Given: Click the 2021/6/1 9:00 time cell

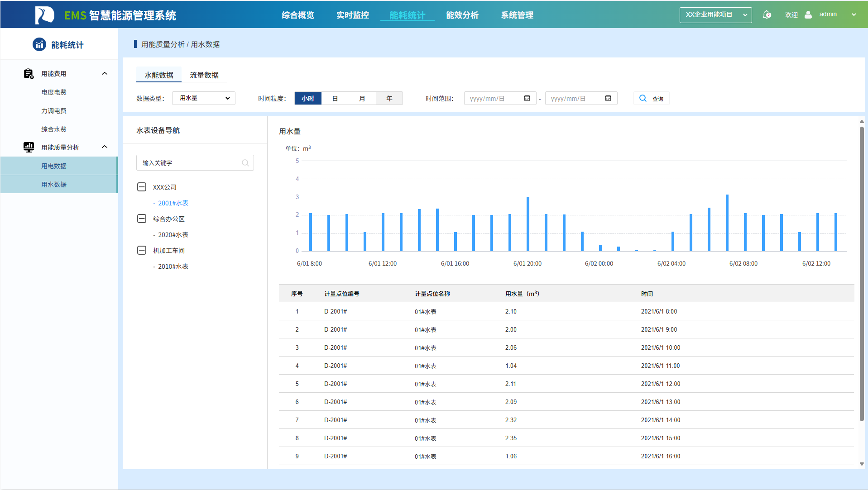Looking at the screenshot, I should [659, 330].
